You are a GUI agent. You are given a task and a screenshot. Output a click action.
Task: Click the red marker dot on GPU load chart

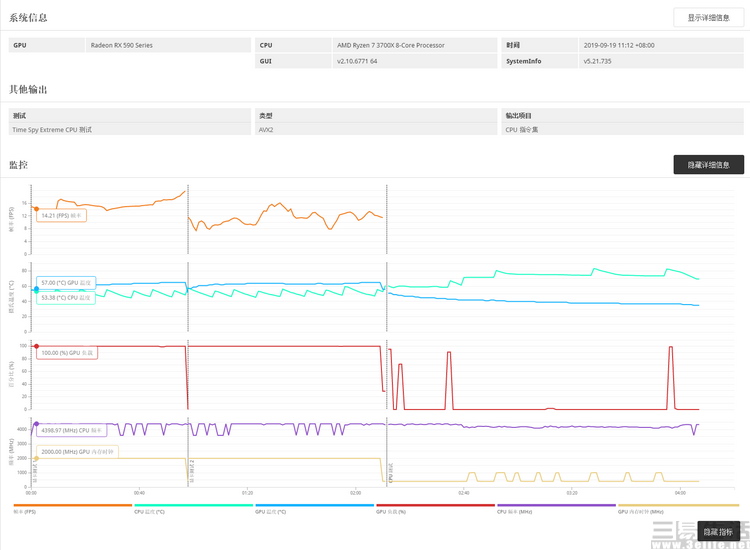[36, 346]
